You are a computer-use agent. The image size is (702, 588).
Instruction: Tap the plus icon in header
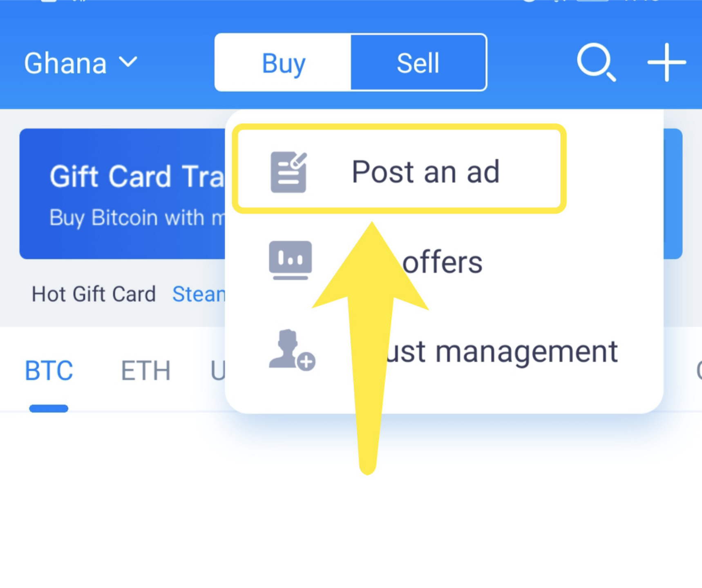pos(666,62)
